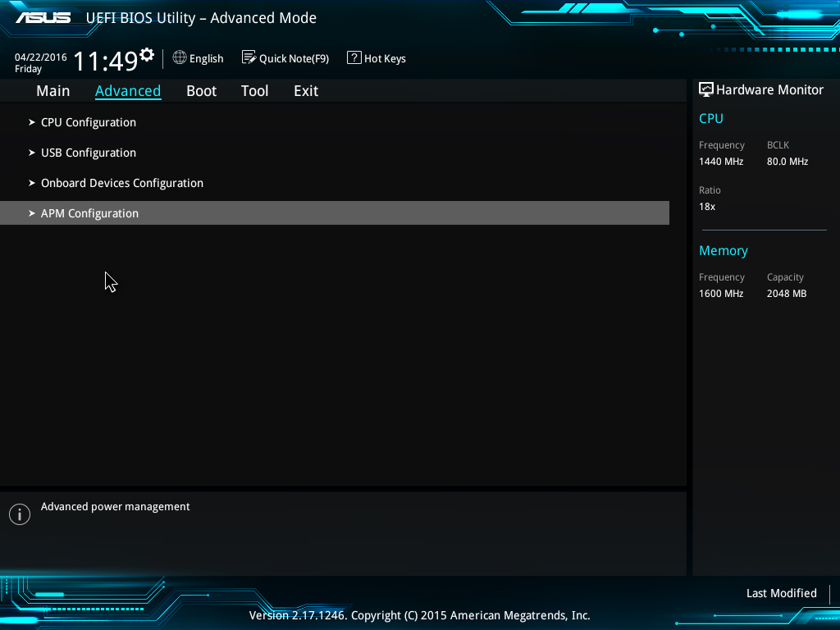Click the Advanced power management description
840x630 pixels.
(115, 507)
